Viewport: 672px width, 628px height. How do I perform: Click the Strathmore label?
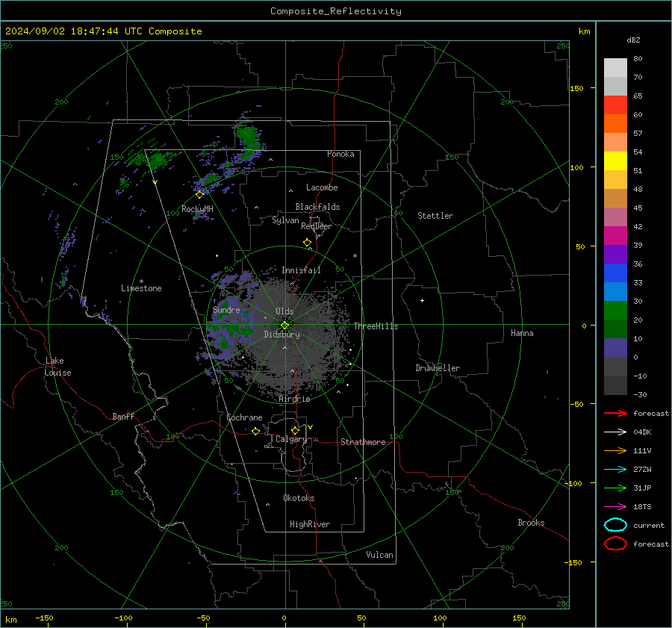[363, 442]
